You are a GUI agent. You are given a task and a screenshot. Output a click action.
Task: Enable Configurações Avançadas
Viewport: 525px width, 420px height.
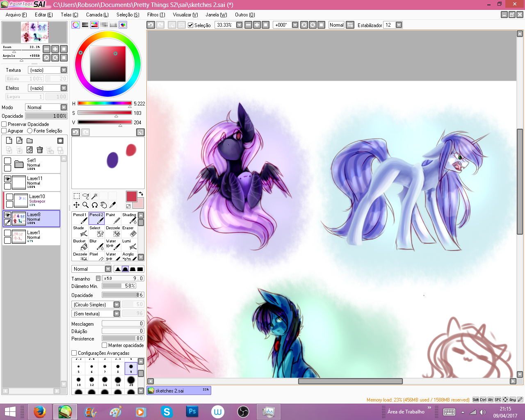click(x=74, y=353)
